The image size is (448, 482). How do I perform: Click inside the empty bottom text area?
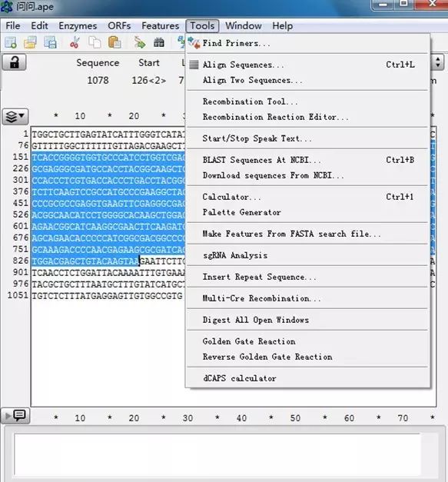pyautogui.click(x=217, y=454)
